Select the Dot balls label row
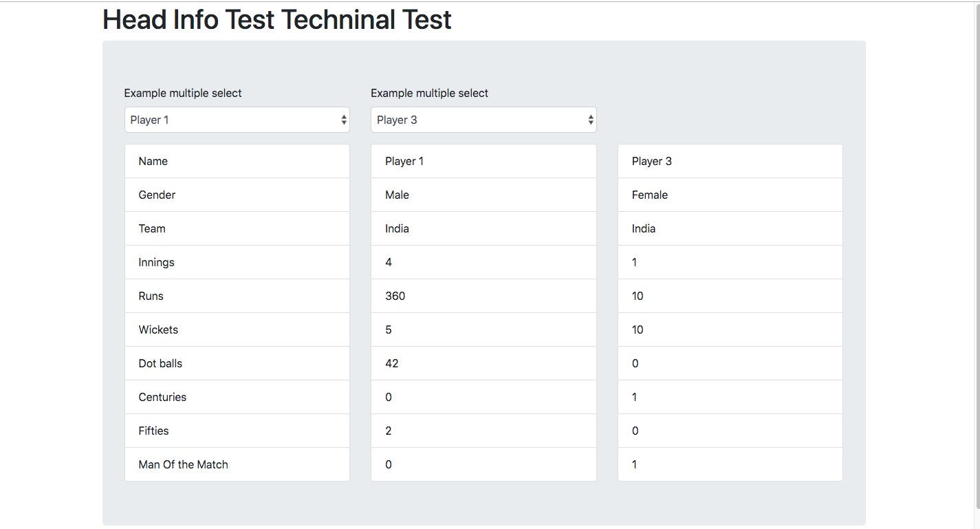Image resolution: width=980 pixels, height=529 pixels. coord(237,363)
